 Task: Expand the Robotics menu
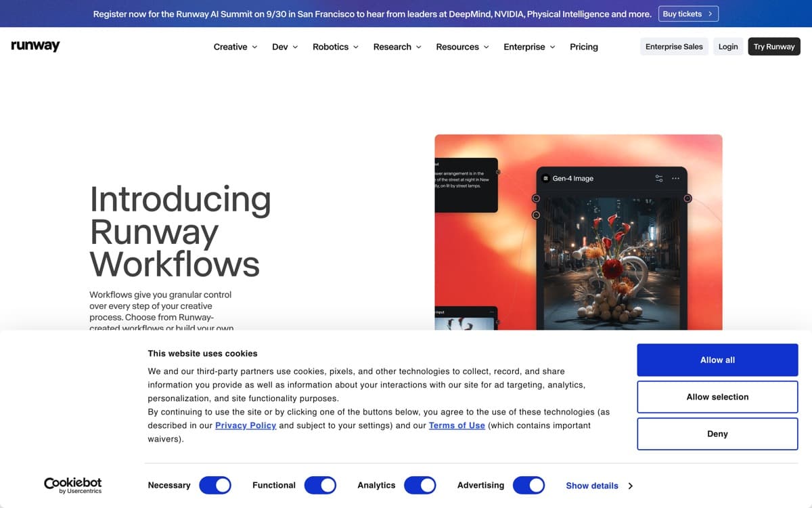[336, 47]
